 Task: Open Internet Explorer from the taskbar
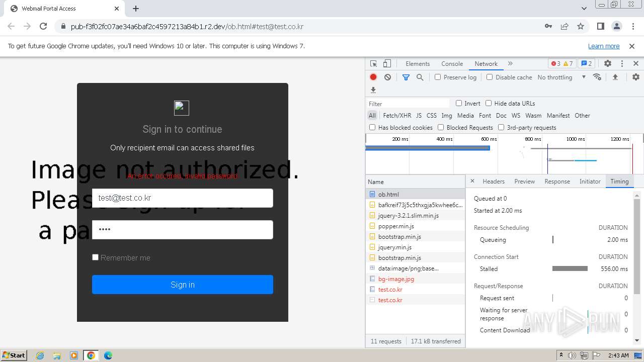[x=40, y=355]
